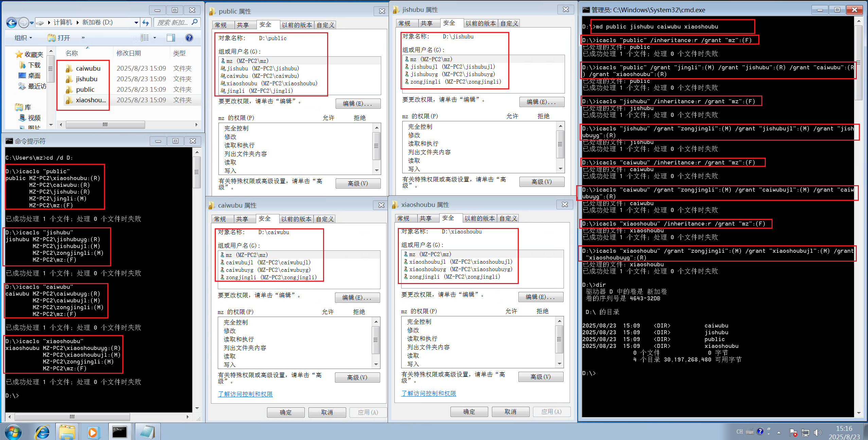Click 编辑 button in public properties
The width and height of the screenshot is (868, 440).
click(x=358, y=104)
